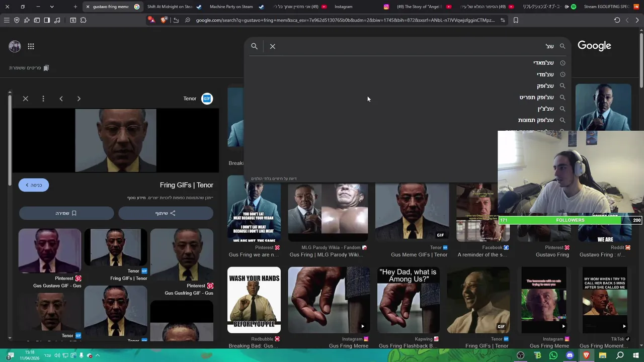The height and width of the screenshot is (362, 644).
Task: Open OBS Studio from the taskbar
Action: coord(521,355)
